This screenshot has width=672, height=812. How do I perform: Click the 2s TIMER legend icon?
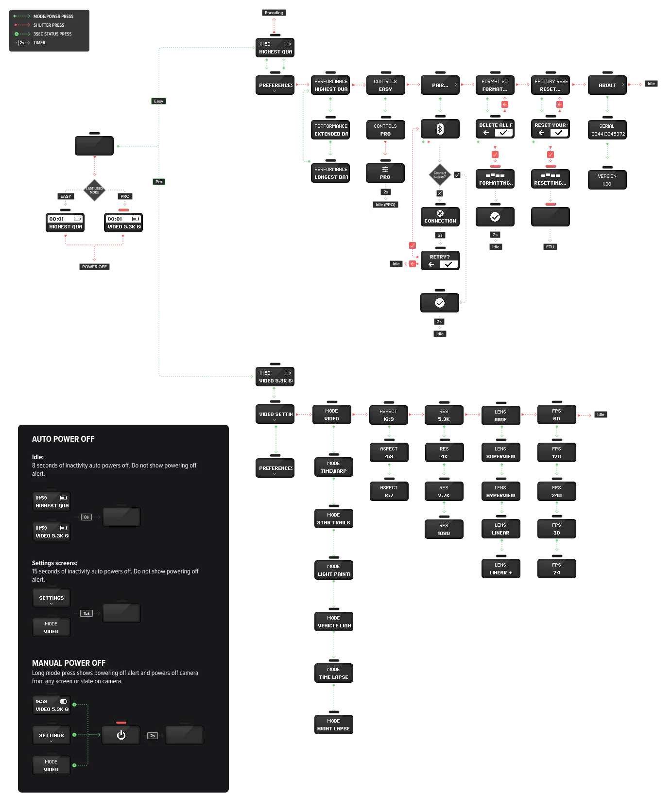pos(22,43)
